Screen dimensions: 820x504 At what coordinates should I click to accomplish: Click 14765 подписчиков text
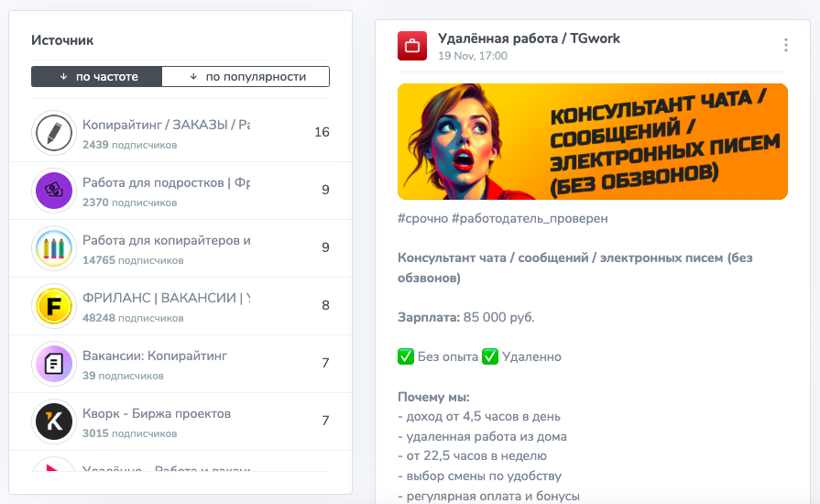pyautogui.click(x=133, y=260)
